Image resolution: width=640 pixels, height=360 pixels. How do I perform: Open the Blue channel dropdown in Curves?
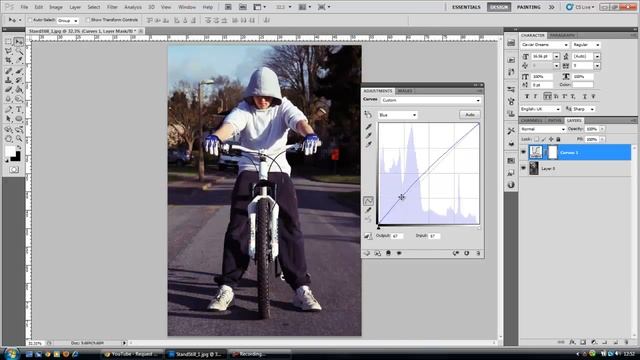tap(398, 115)
